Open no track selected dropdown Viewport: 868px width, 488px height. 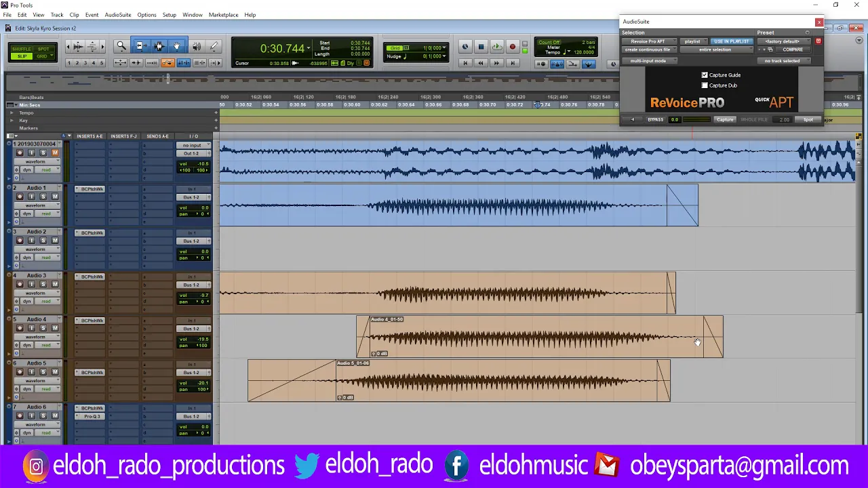(x=783, y=61)
